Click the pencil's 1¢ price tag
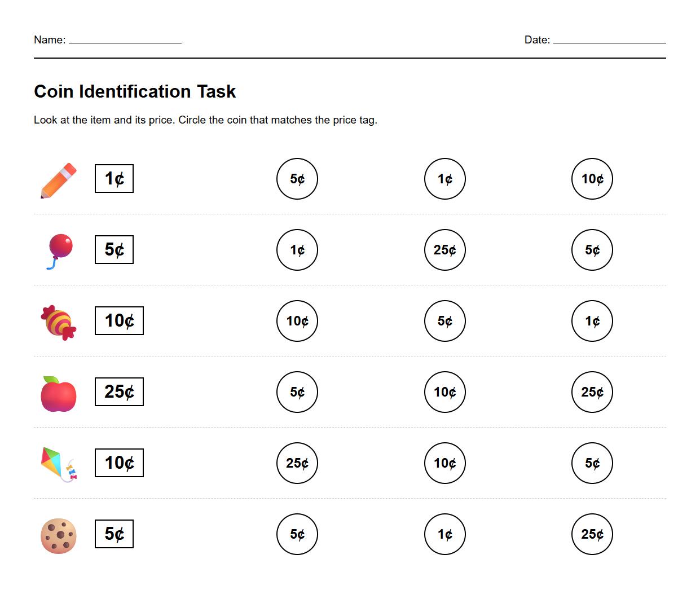The width and height of the screenshot is (700, 603). point(114,179)
